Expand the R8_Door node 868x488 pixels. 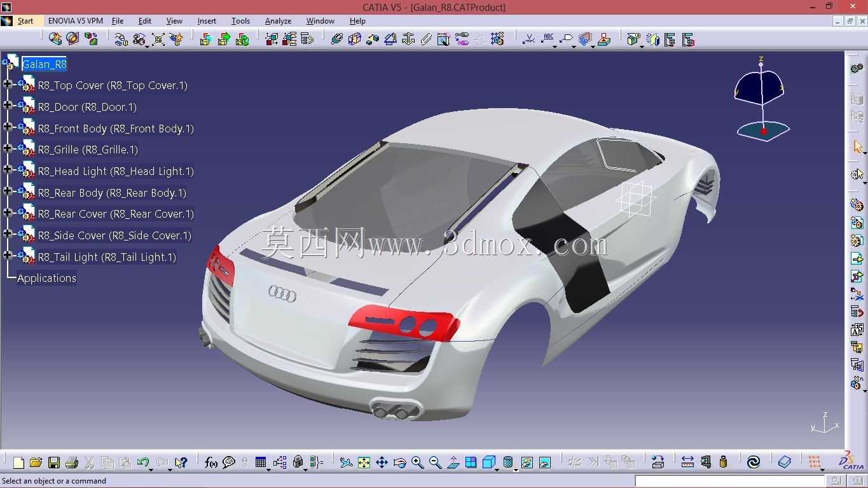tap(8, 105)
